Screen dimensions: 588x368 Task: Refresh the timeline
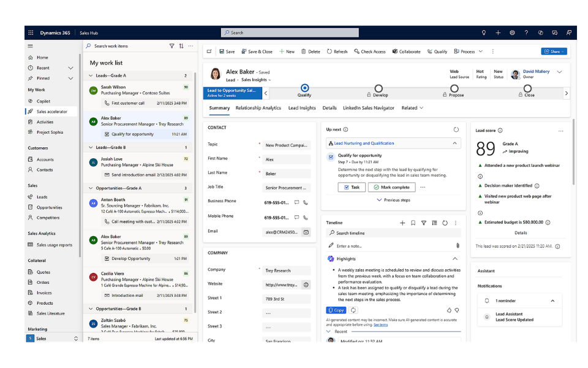pos(445,223)
